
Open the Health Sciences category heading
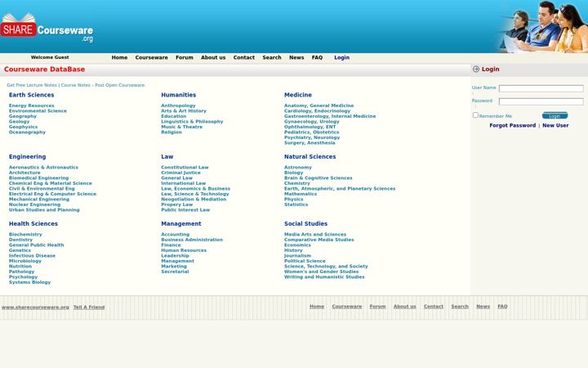pyautogui.click(x=33, y=224)
